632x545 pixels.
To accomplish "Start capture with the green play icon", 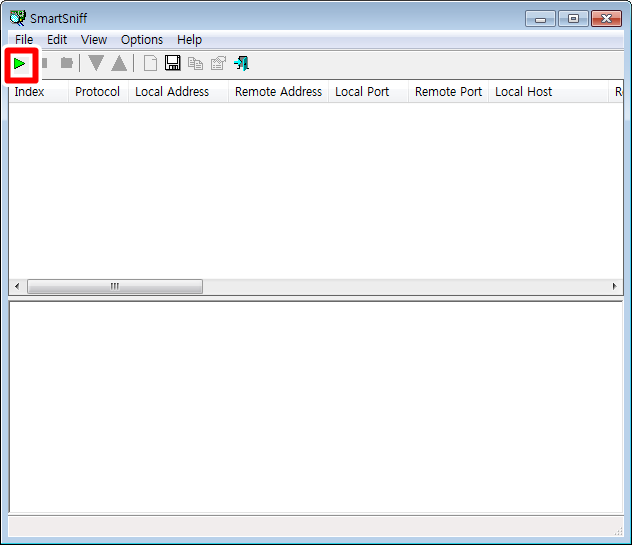I will coord(19,64).
